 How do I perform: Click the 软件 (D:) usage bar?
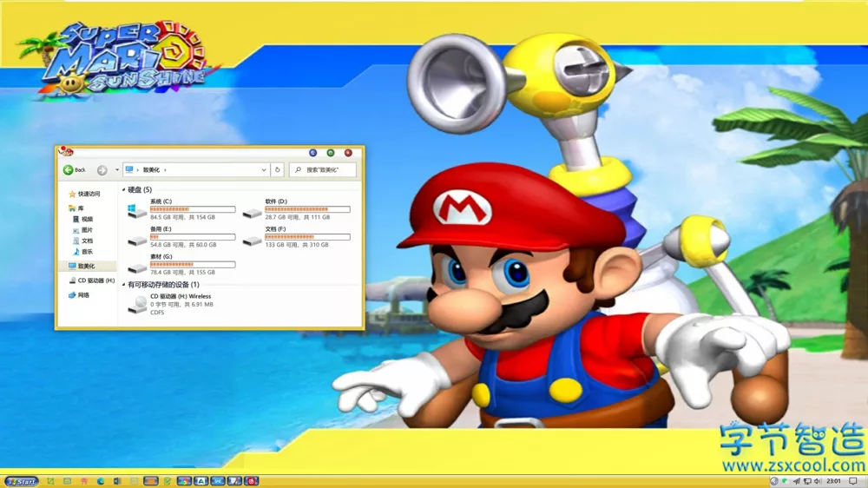coord(307,209)
